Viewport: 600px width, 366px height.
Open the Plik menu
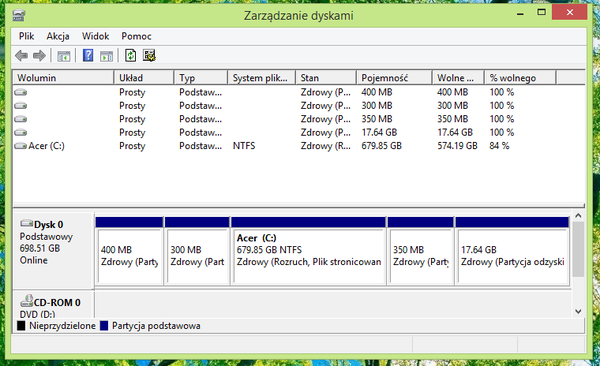[x=26, y=36]
